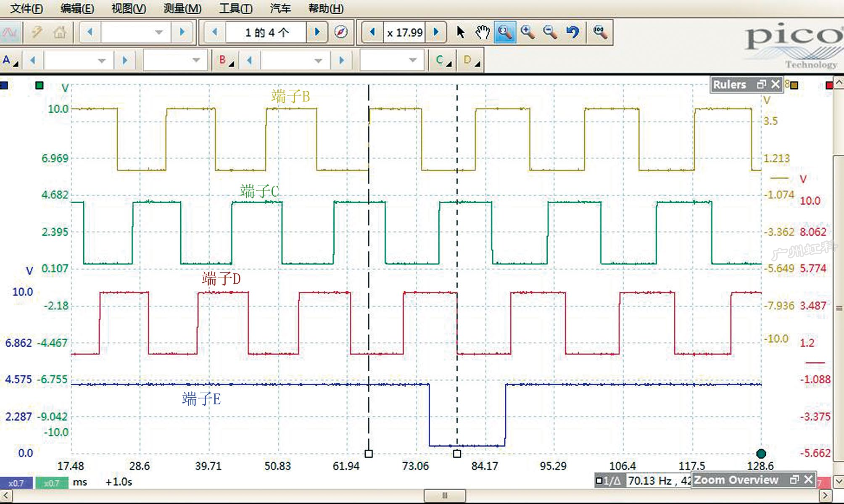Click the green x0.7 zoom indicator

point(52,483)
